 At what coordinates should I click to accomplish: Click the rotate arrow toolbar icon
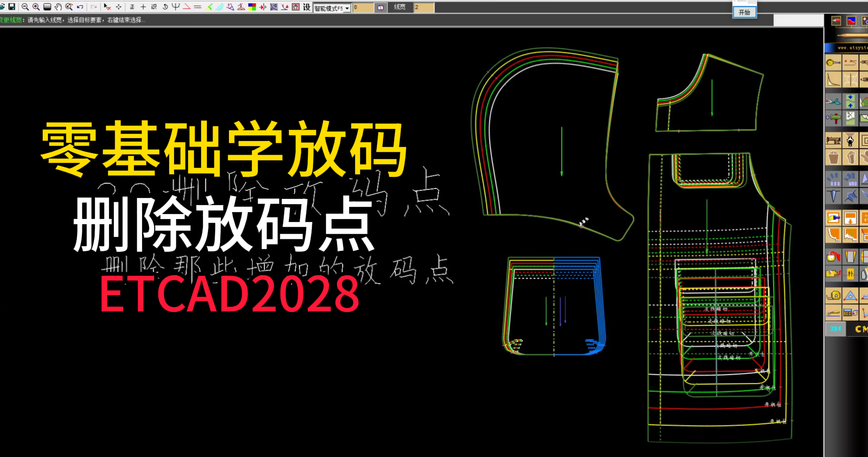[x=165, y=7]
